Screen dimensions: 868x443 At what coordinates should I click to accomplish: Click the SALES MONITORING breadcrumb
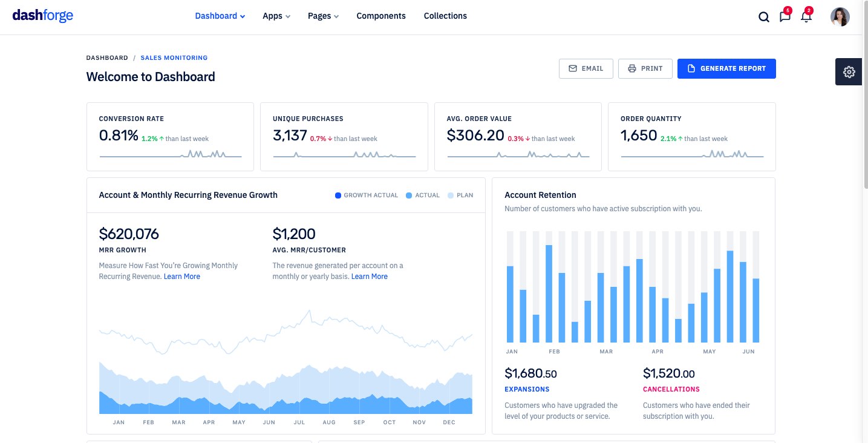pyautogui.click(x=174, y=58)
